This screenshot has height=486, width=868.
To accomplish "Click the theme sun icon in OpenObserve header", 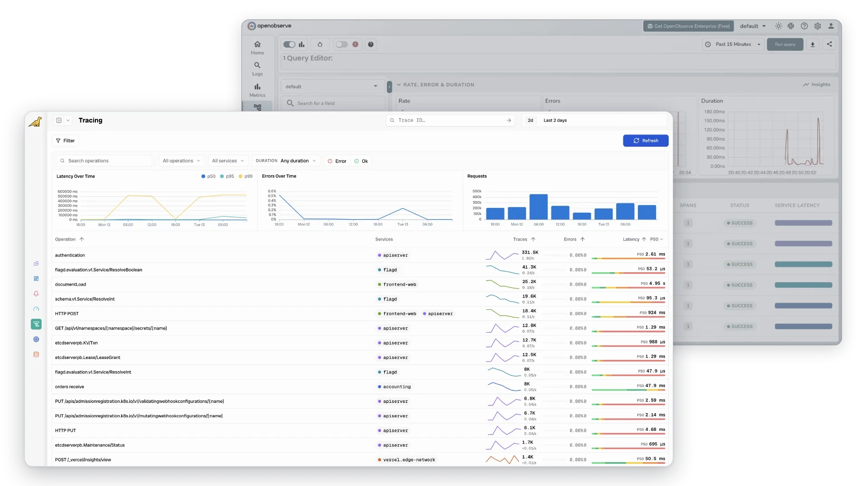I will click(x=778, y=26).
